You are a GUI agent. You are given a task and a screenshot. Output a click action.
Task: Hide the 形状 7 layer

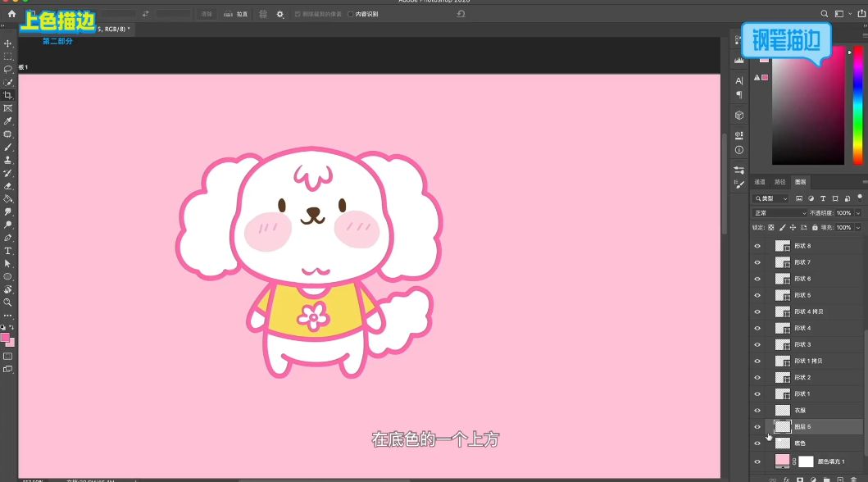(757, 262)
